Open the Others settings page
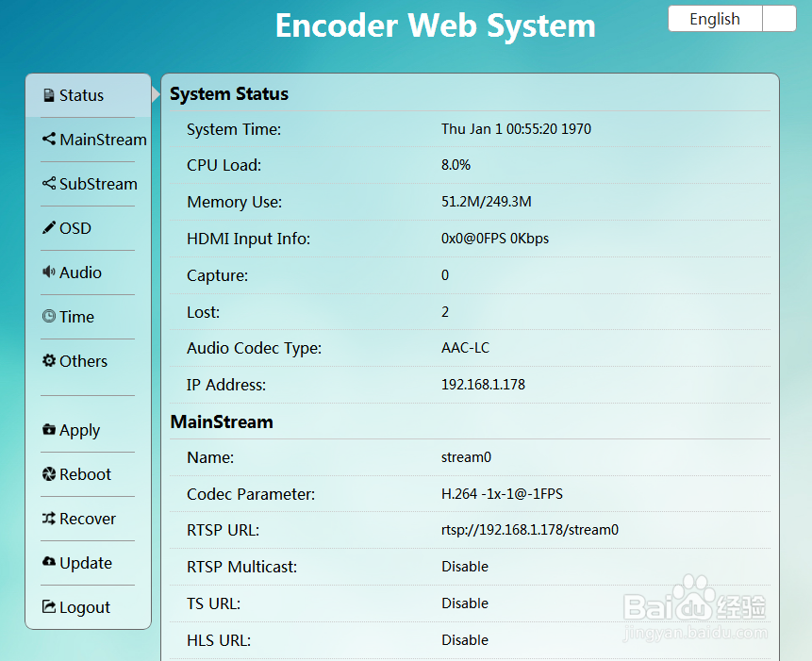The image size is (812, 661). click(88, 361)
